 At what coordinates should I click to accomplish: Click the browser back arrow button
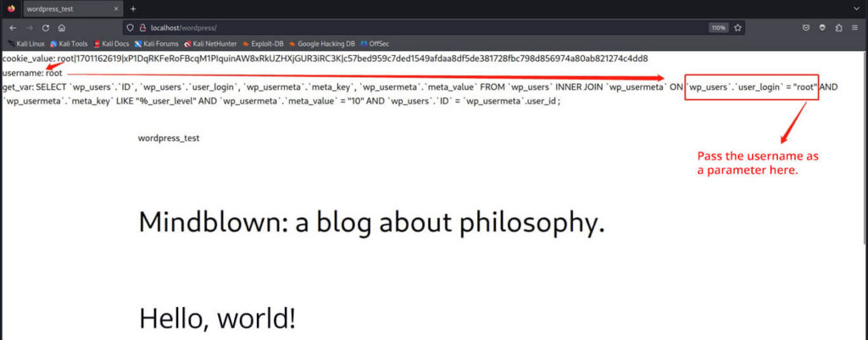pos(12,27)
